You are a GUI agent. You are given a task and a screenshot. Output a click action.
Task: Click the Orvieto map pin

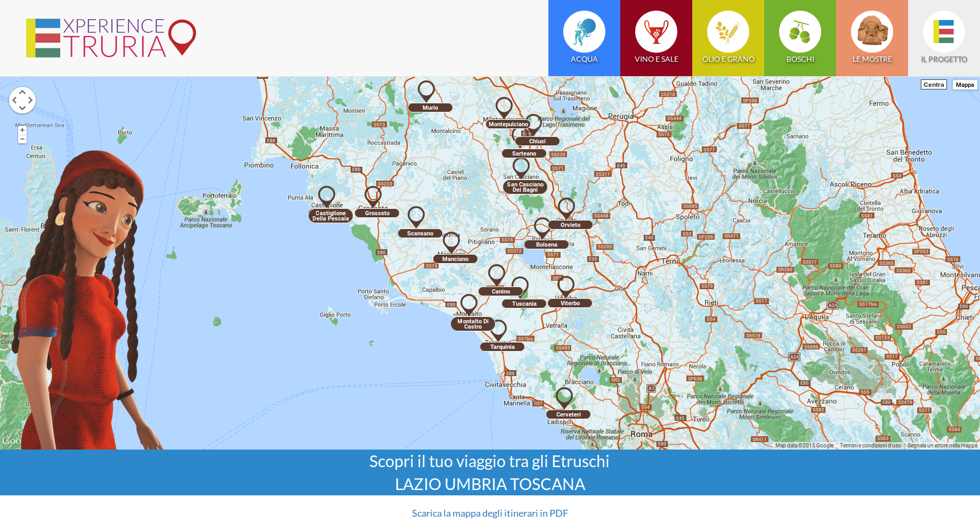(x=566, y=208)
